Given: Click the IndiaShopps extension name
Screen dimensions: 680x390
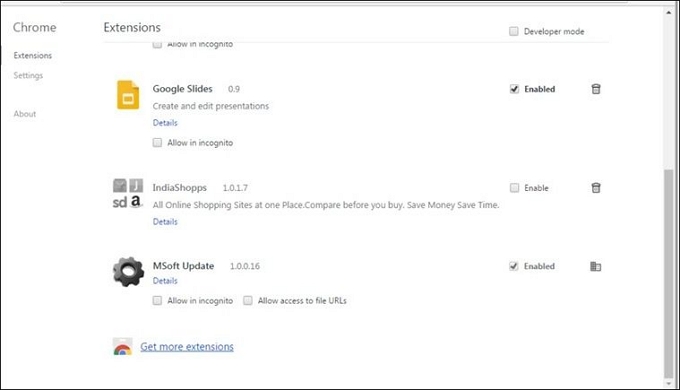Looking at the screenshot, I should coord(180,188).
